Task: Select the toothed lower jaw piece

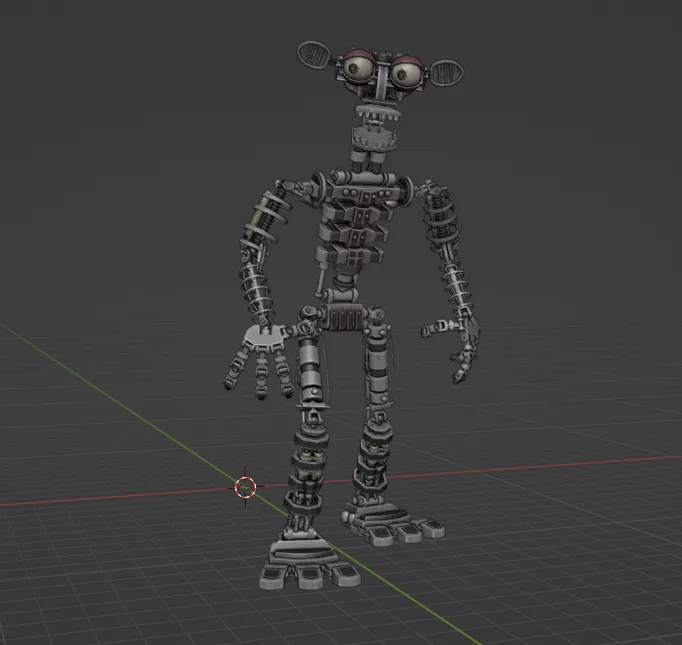Action: [374, 137]
